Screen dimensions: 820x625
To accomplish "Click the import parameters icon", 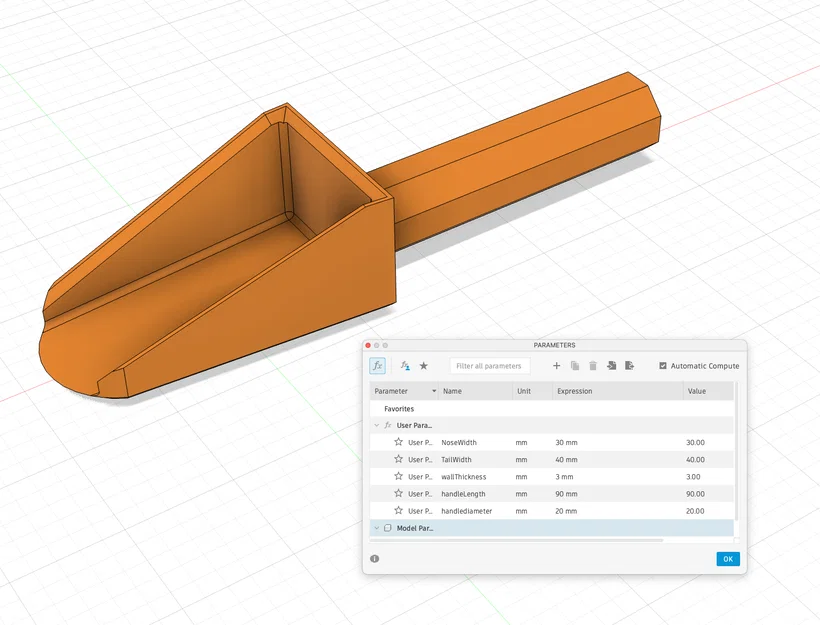I will 611,366.
